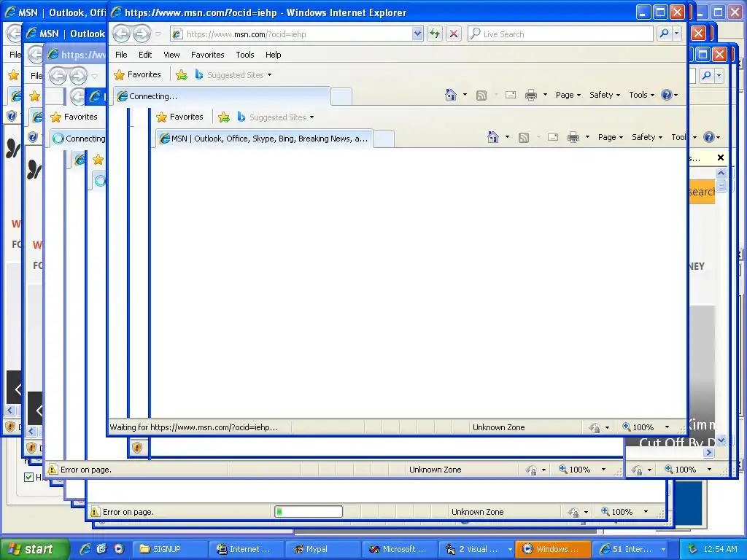Select the MSN | Outlook, Office, Skype tab
Image resolution: width=747 pixels, height=560 pixels.
[x=264, y=139]
